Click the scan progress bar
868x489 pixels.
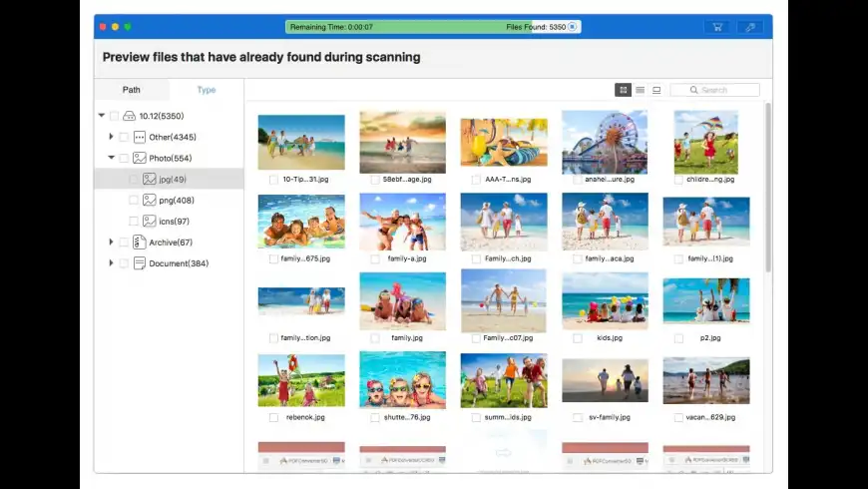(433, 27)
